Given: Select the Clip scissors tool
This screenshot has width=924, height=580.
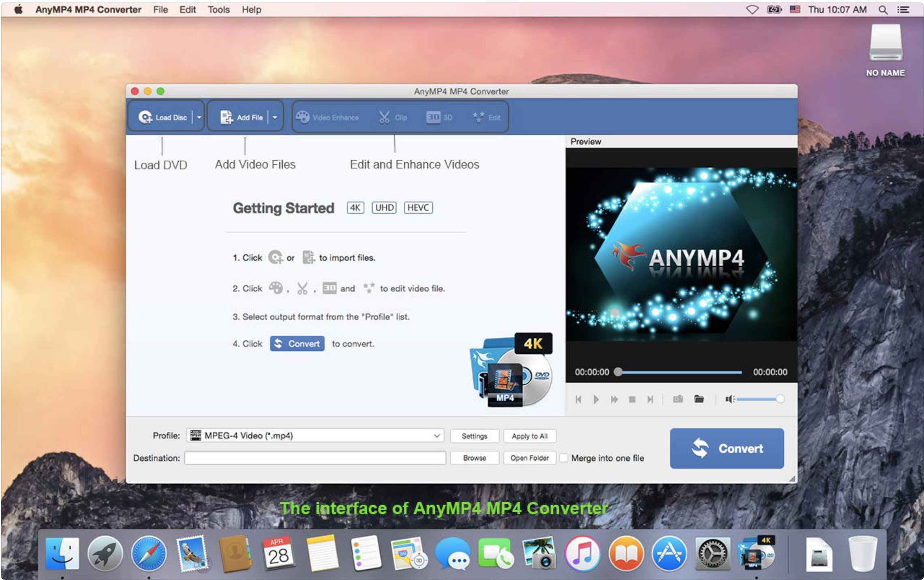Looking at the screenshot, I should 384,117.
